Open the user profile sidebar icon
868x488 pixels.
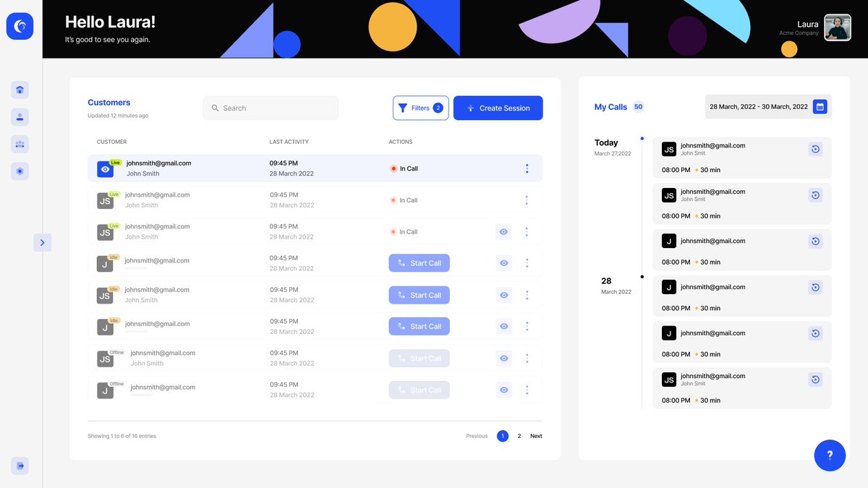tap(20, 116)
